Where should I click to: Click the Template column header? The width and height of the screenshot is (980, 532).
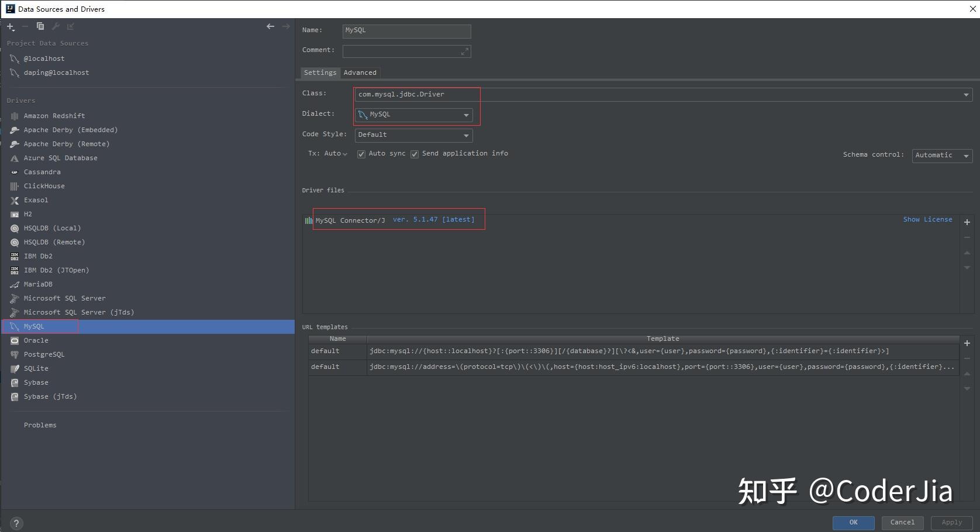pos(663,339)
